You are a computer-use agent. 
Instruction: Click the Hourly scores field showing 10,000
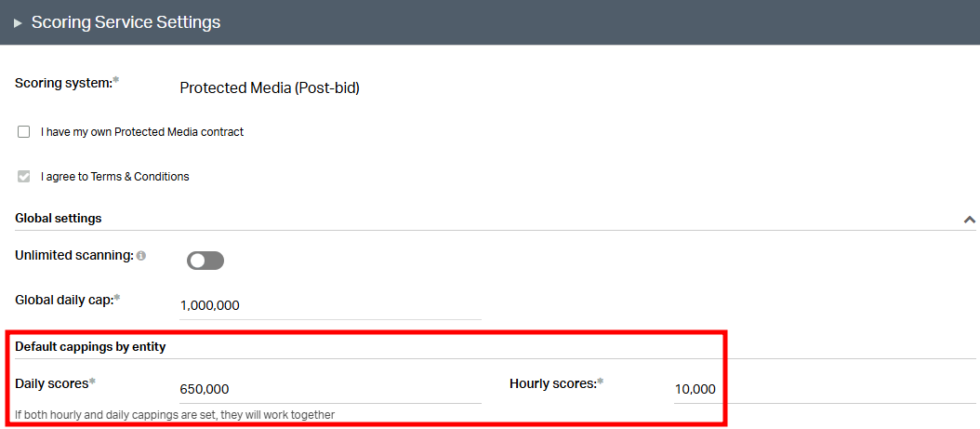point(827,389)
